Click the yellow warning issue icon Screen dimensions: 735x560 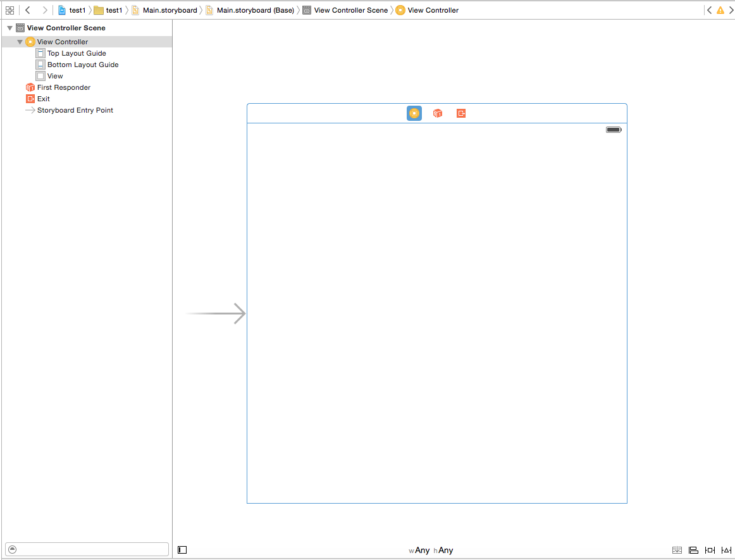(x=720, y=10)
